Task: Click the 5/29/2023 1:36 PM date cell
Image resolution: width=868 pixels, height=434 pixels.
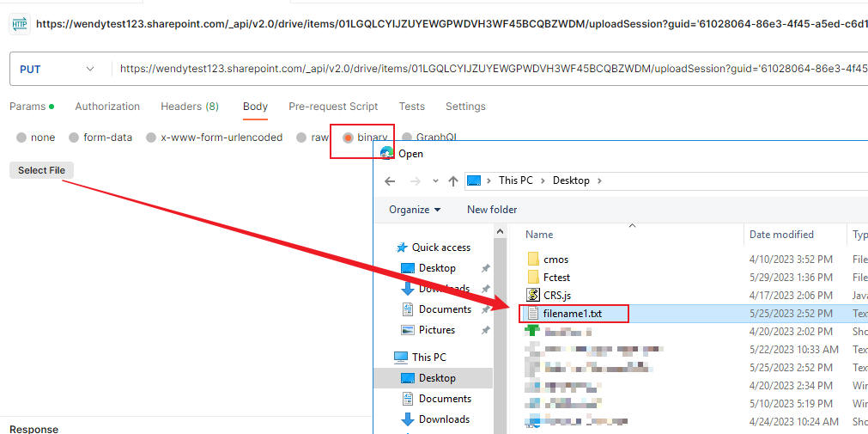Action: [x=791, y=277]
